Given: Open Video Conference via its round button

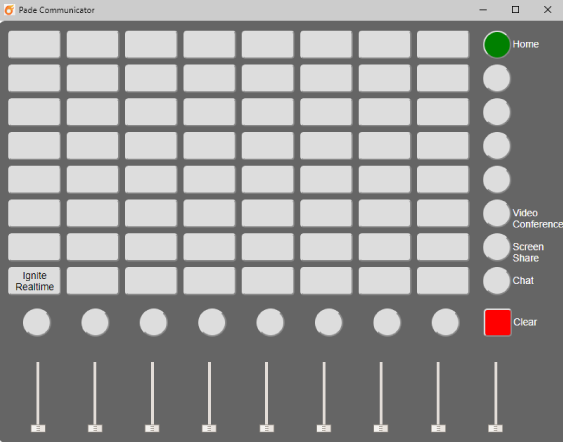Looking at the screenshot, I should [x=497, y=213].
